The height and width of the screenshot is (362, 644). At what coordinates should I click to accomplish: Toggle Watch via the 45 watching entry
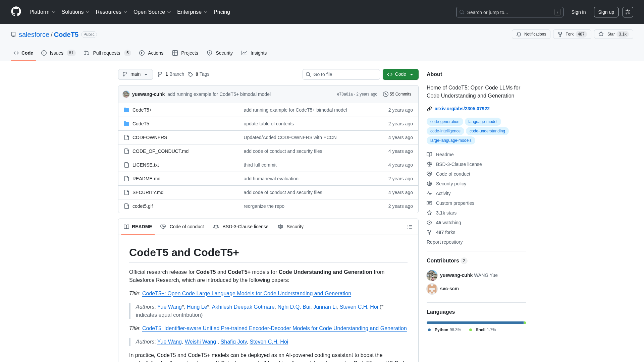click(x=448, y=223)
